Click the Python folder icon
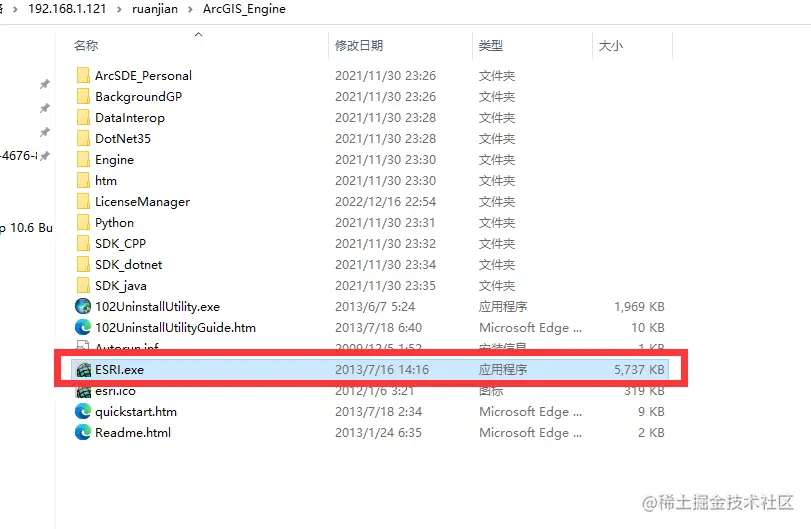The image size is (811, 529). [83, 222]
